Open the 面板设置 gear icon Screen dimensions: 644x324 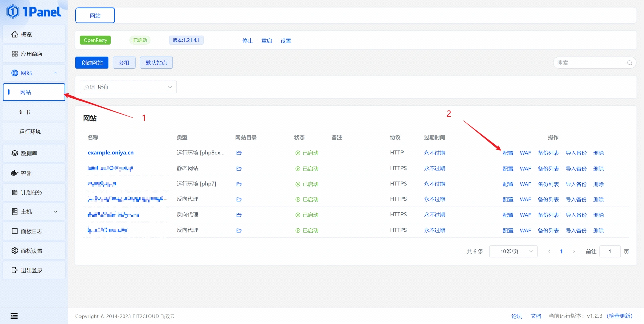(x=15, y=250)
